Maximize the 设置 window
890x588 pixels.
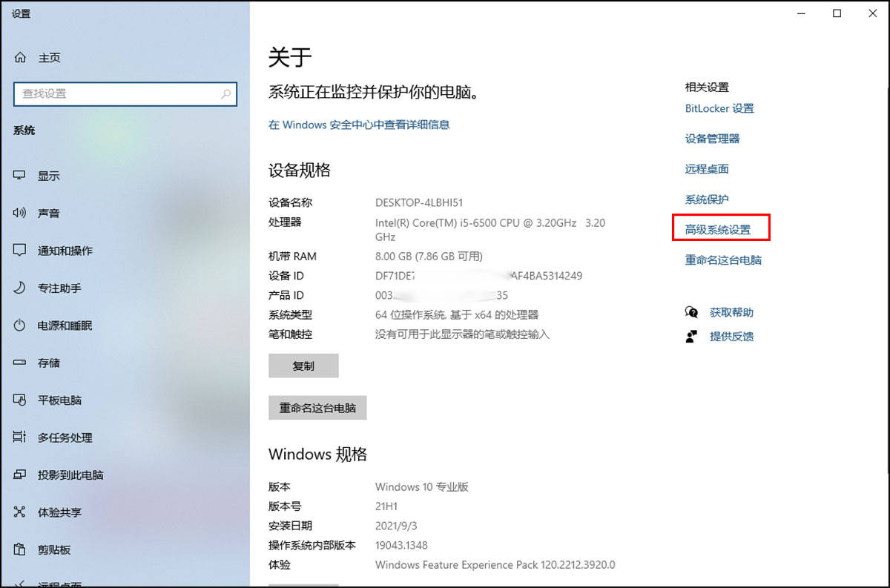point(837,13)
